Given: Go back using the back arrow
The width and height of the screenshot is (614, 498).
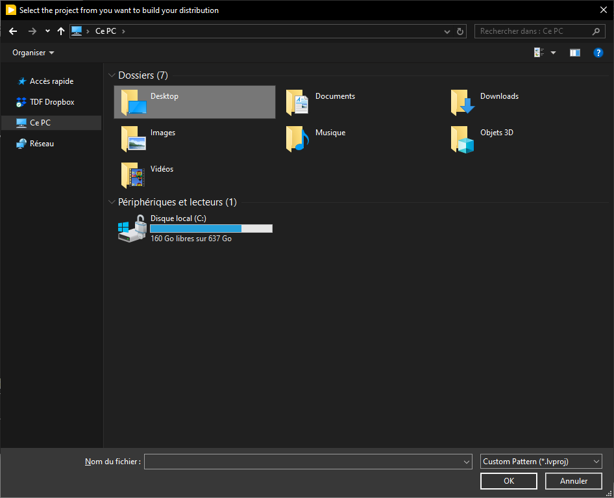Looking at the screenshot, I should tap(13, 31).
